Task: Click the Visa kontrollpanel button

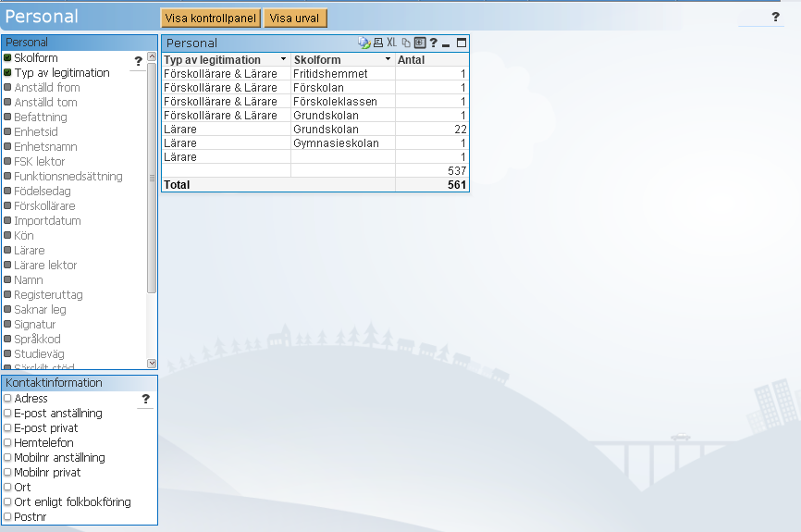Action: 211,19
